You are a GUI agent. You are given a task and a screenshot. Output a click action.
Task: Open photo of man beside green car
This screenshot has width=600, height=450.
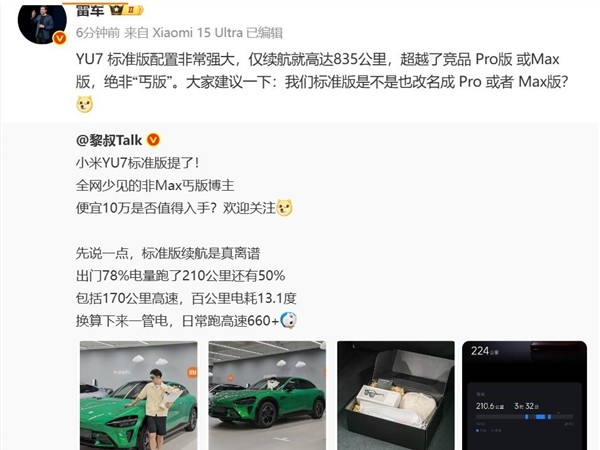[x=139, y=395]
